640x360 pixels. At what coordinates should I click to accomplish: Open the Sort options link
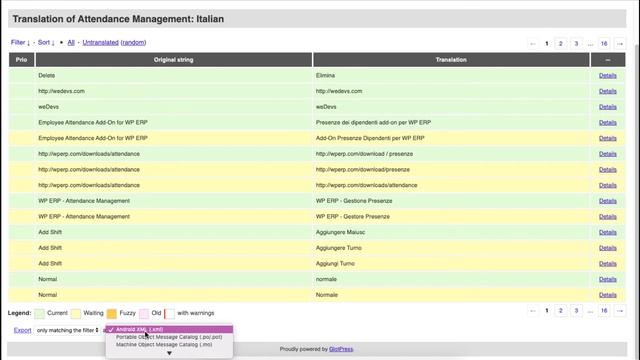point(46,42)
